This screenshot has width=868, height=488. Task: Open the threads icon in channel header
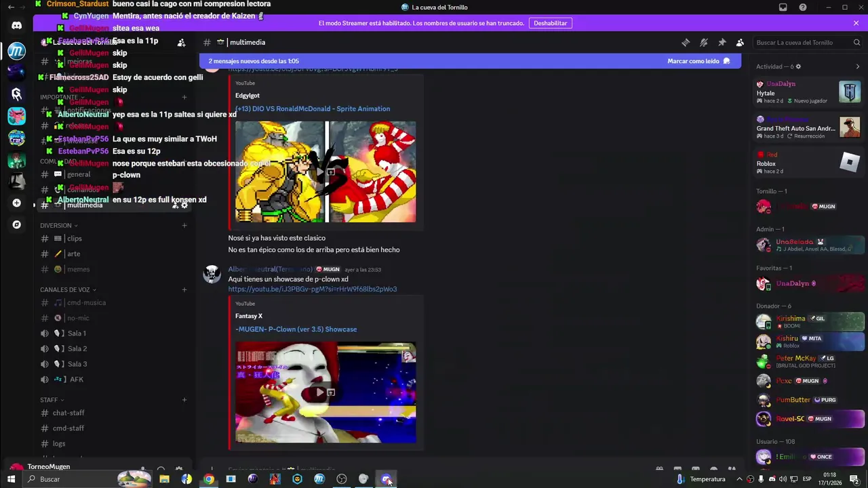[x=686, y=42]
